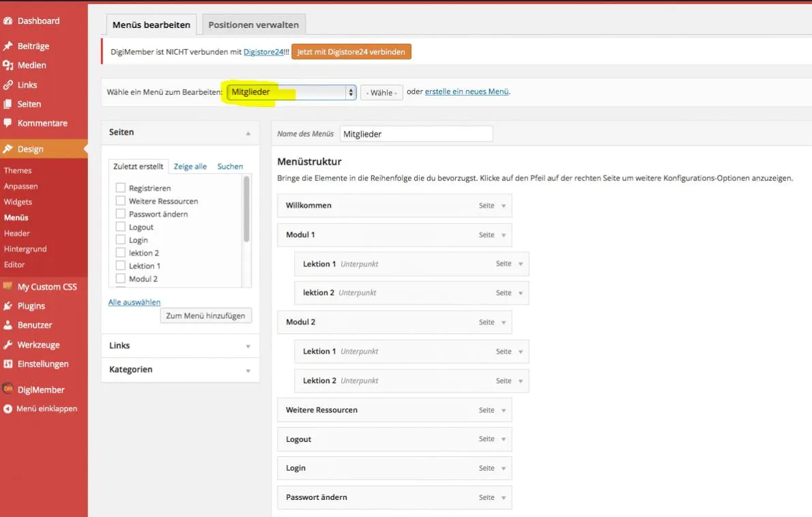Open the Widgets submenu item
This screenshot has width=812, height=517.
tap(18, 201)
